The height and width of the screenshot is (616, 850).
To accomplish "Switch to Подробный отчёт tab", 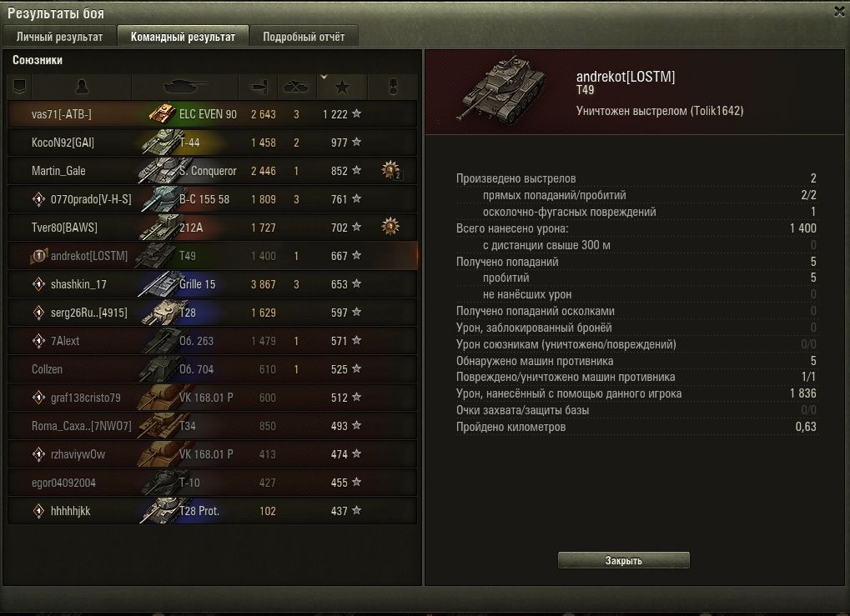I will point(304,37).
